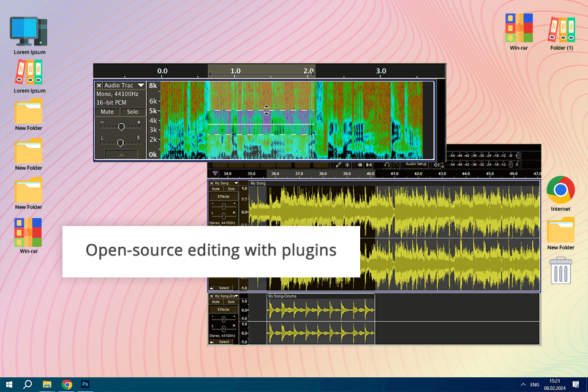Select the Draw pencil tool in Audacity toolbar
This screenshot has height=392, width=588.
click(338, 165)
